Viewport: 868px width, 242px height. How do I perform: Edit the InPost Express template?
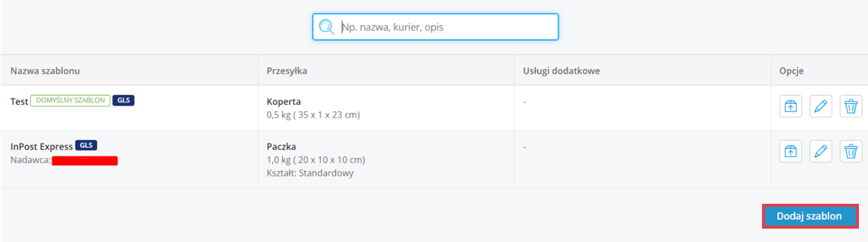coord(821,151)
